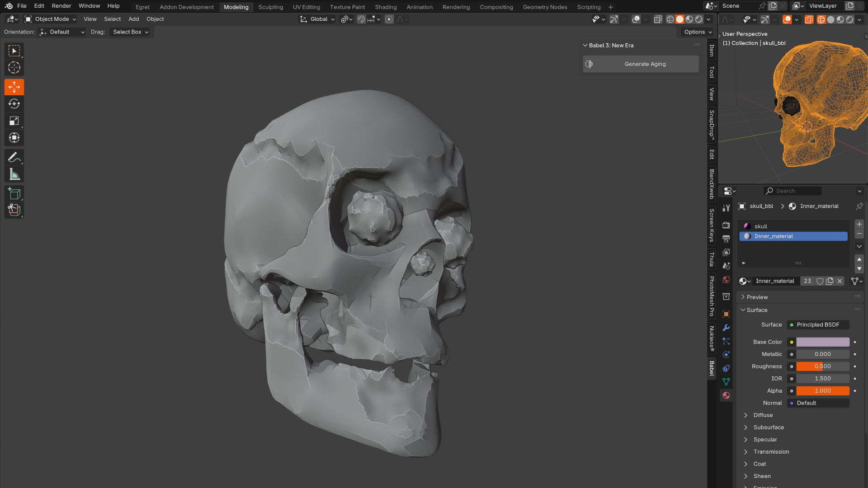This screenshot has width=868, height=488.
Task: Choose the Add Cube tool
Action: pyautogui.click(x=14, y=194)
